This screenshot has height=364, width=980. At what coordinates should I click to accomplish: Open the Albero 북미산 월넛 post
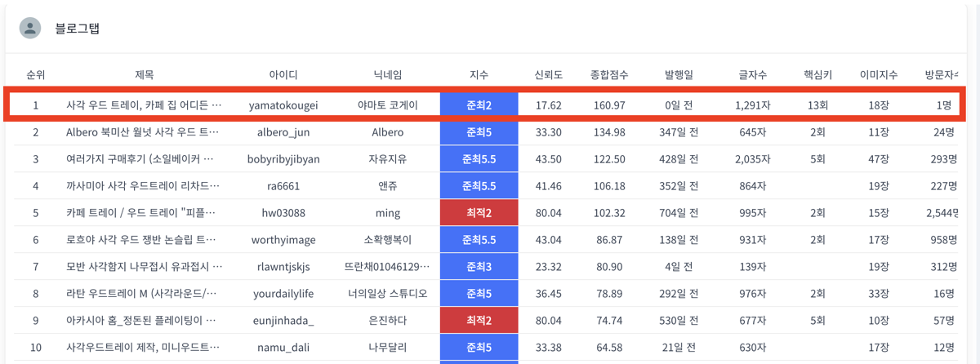143,132
